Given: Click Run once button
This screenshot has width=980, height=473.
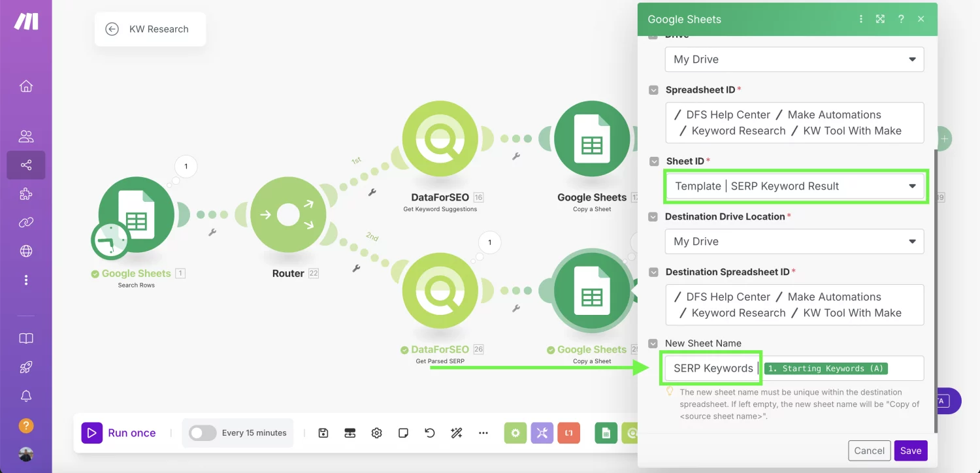Looking at the screenshot, I should pos(119,432).
